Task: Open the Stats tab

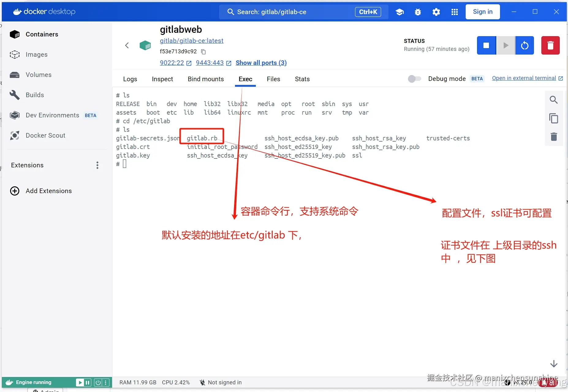Action: pos(302,79)
